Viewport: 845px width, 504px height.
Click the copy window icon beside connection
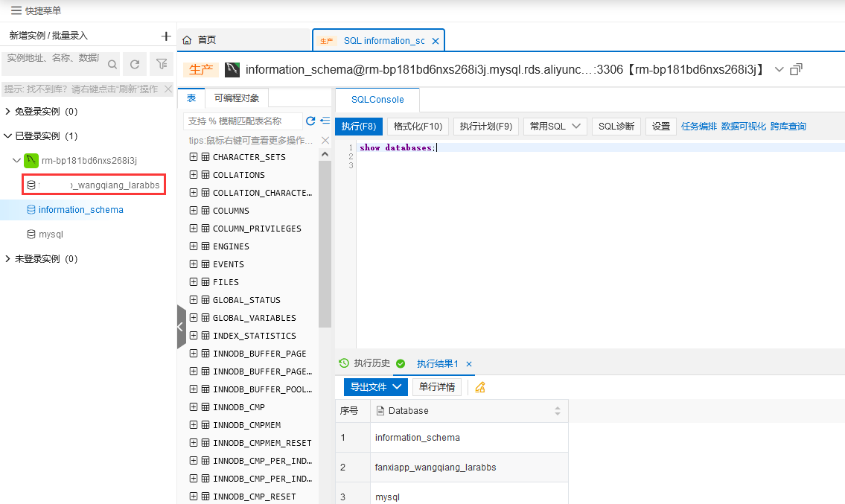[797, 69]
